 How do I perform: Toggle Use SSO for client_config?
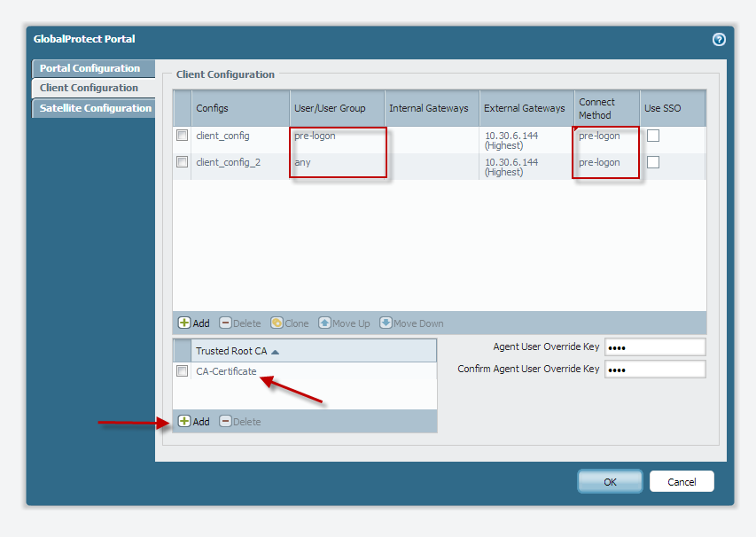[653, 136]
